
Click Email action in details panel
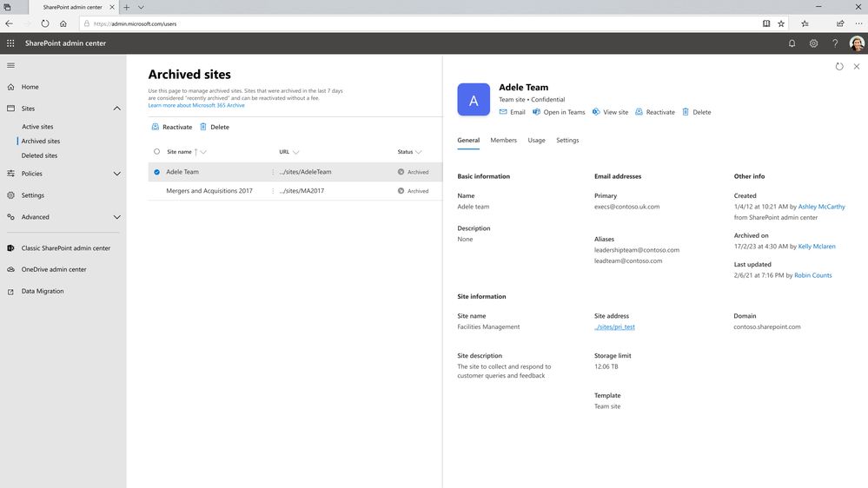pos(512,112)
